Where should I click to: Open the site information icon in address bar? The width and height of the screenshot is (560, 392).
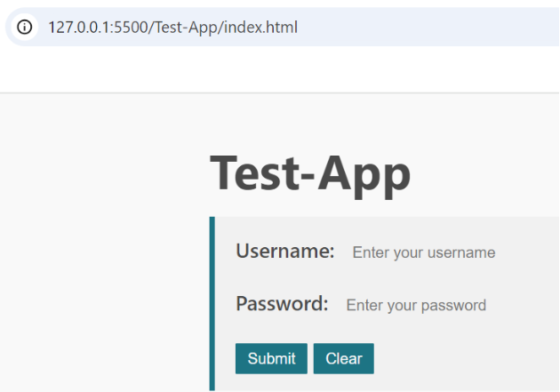[25, 28]
